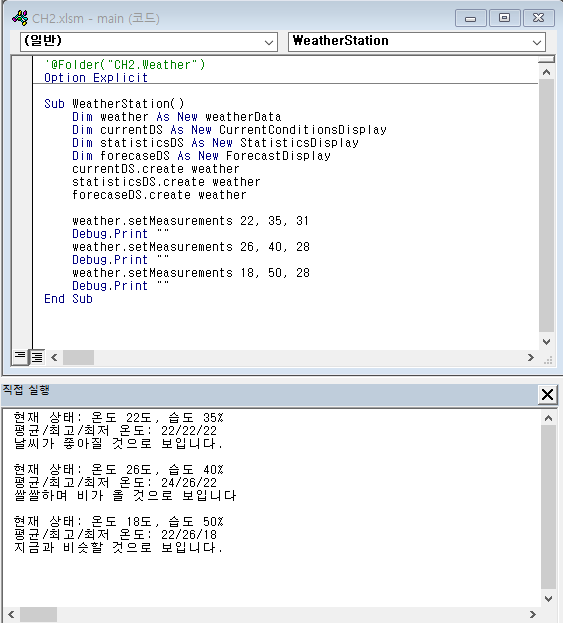
Task: Minimize the CH2.xlsm code window
Action: click(470, 18)
